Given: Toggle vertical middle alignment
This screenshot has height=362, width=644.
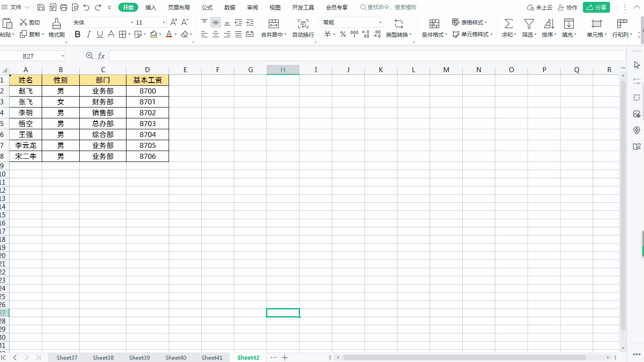Looking at the screenshot, I should click(216, 22).
